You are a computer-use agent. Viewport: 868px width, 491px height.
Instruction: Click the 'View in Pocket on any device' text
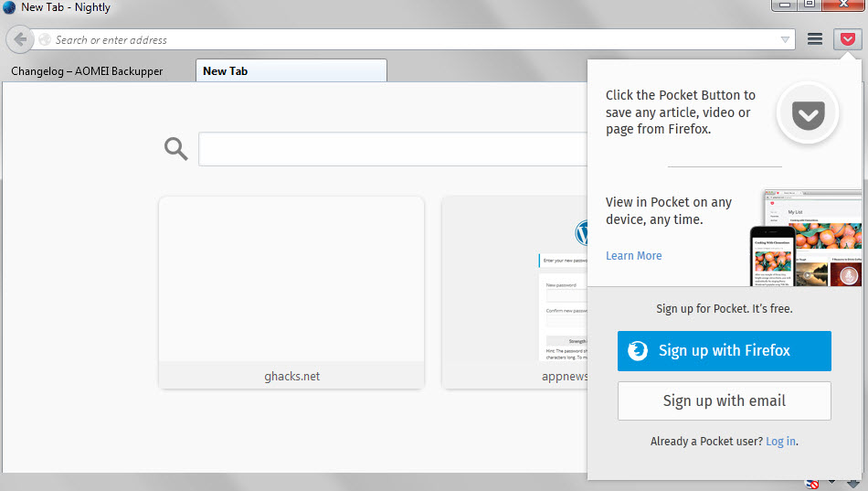coord(669,210)
